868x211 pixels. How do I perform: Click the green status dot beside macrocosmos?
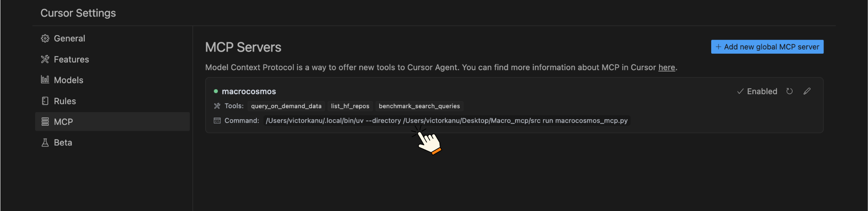tap(216, 91)
